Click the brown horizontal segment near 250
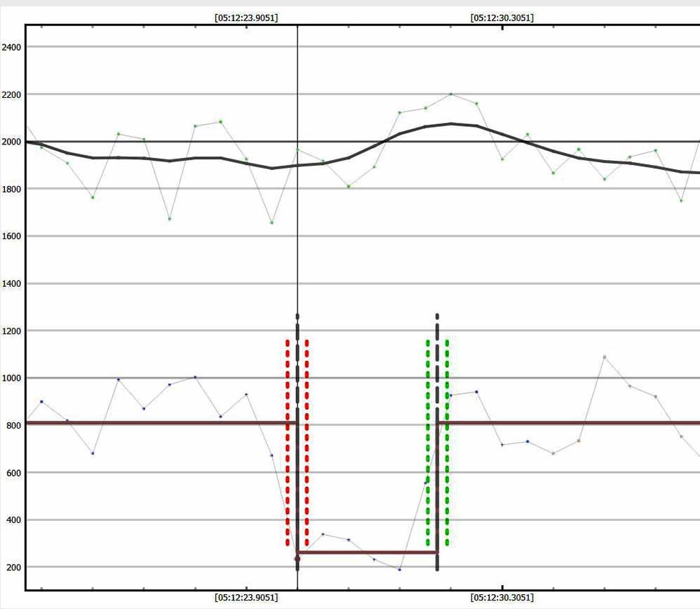This screenshot has height=609, width=700. point(367,553)
